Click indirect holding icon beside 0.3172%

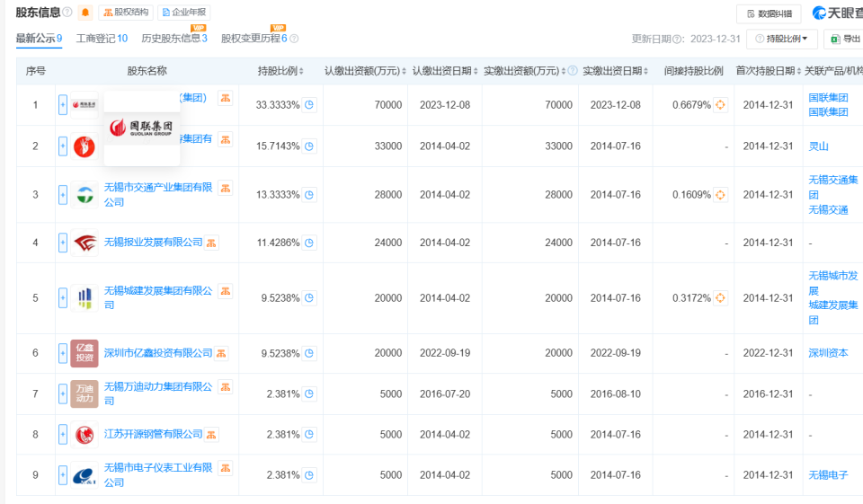coord(720,297)
